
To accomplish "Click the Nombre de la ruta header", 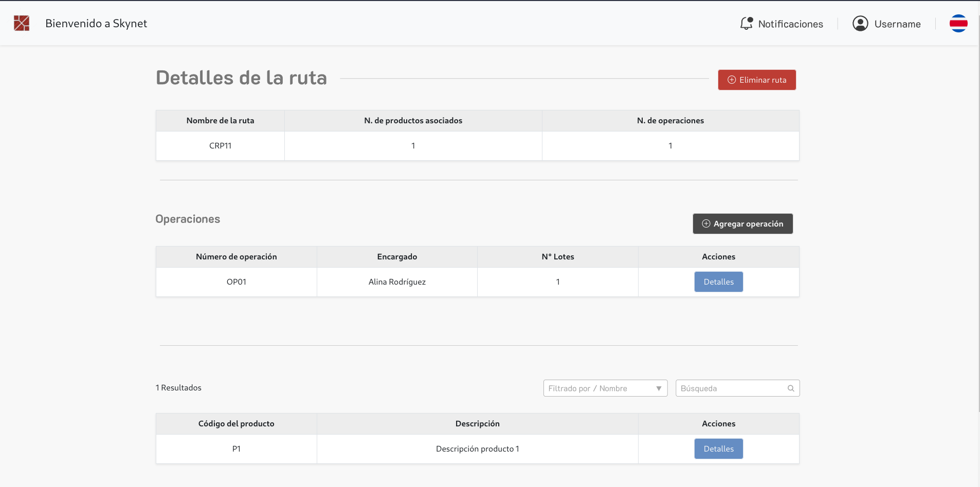I will (x=220, y=121).
